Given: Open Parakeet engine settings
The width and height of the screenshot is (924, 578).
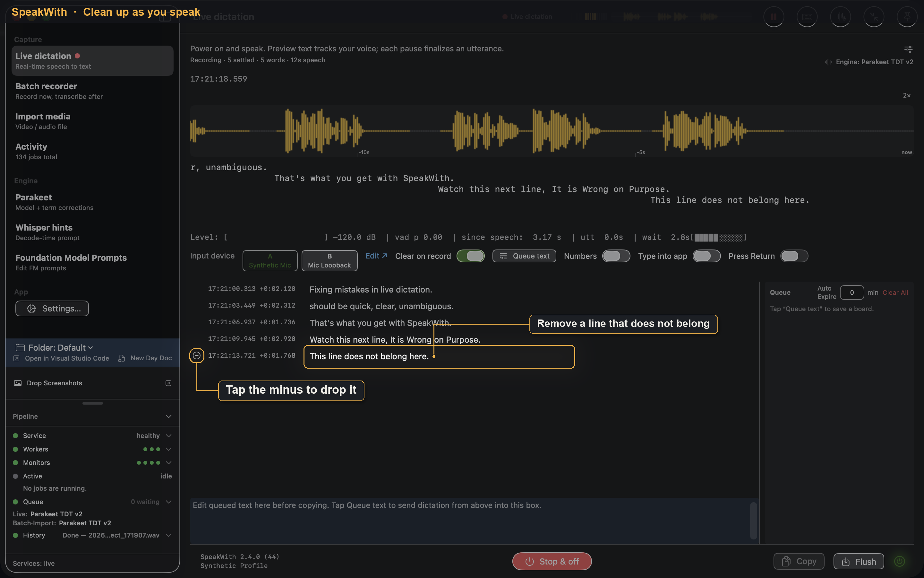Looking at the screenshot, I should pos(92,202).
